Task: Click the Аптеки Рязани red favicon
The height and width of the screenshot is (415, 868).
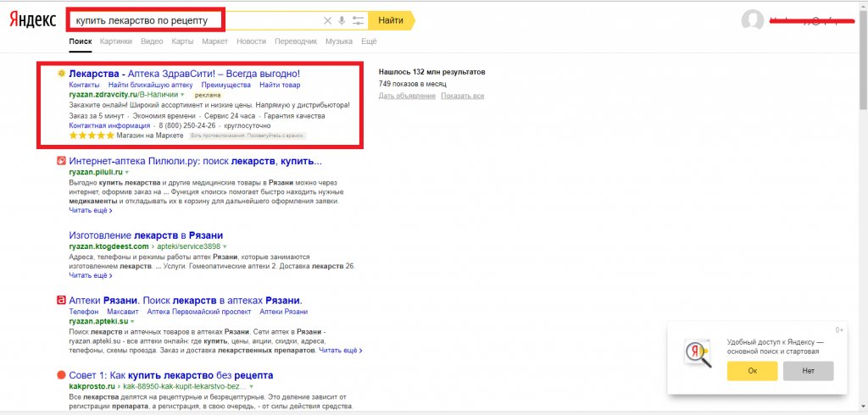Action: pos(61,301)
